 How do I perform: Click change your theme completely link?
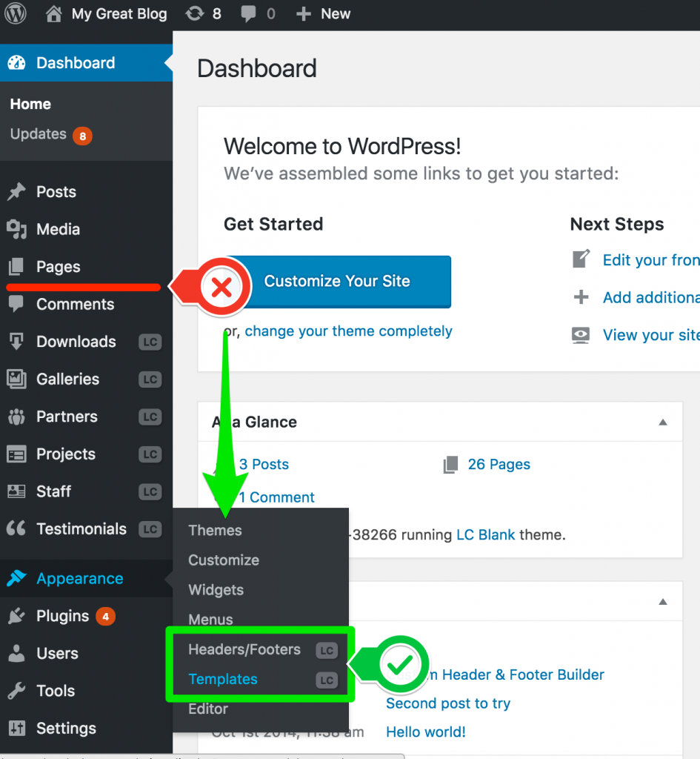click(x=348, y=331)
